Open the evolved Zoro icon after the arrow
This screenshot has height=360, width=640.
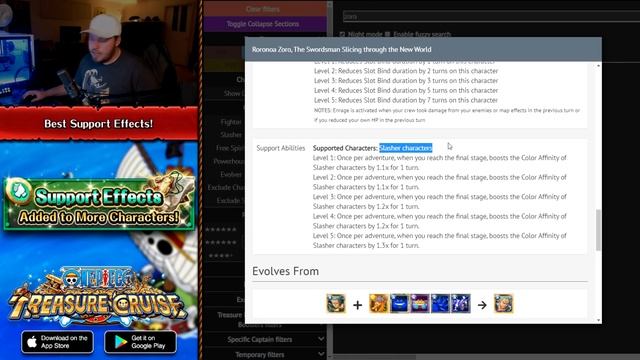503,304
